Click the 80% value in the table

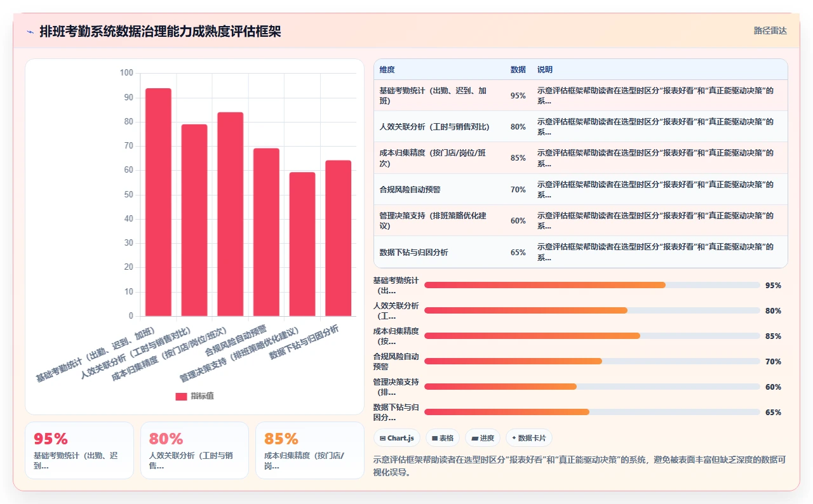point(518,127)
